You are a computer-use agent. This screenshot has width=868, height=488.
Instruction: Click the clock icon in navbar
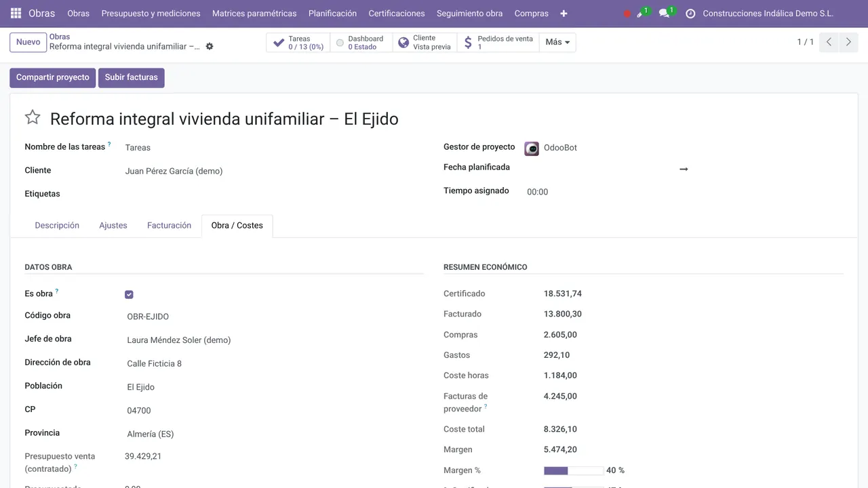point(690,14)
